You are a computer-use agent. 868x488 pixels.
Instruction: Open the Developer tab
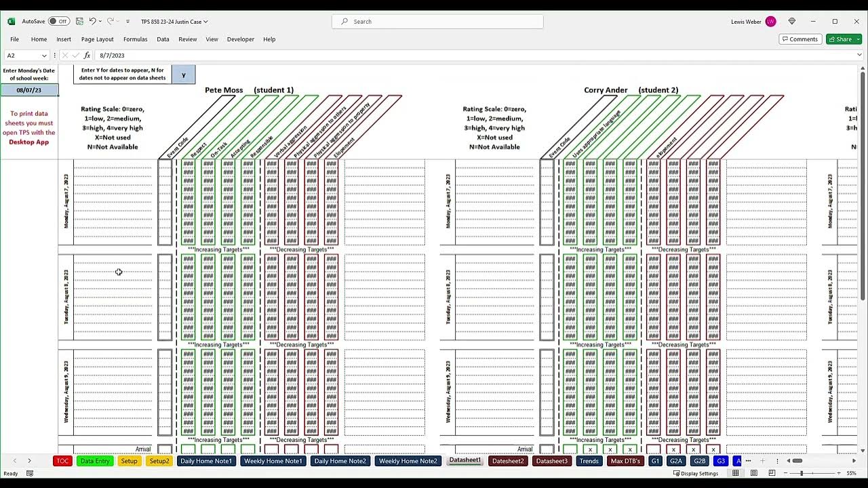[x=241, y=39]
